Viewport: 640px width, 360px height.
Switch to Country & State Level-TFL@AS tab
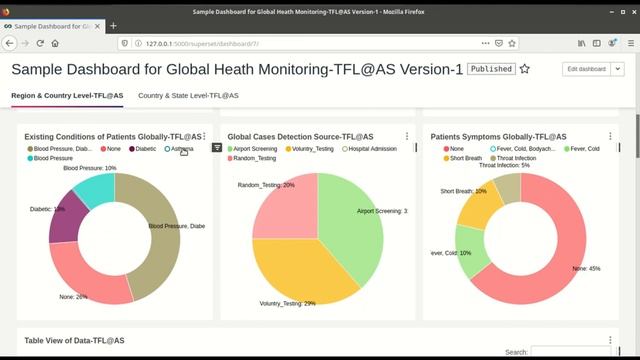[188, 96]
